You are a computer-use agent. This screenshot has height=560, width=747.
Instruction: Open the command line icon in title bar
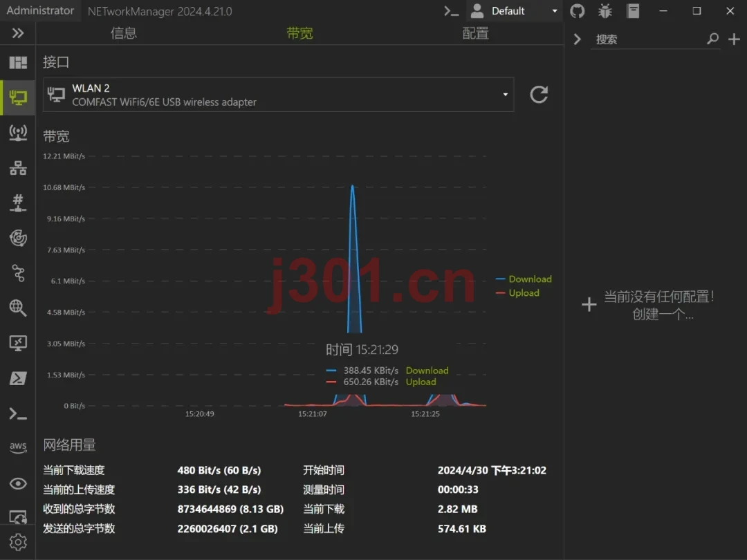click(451, 10)
